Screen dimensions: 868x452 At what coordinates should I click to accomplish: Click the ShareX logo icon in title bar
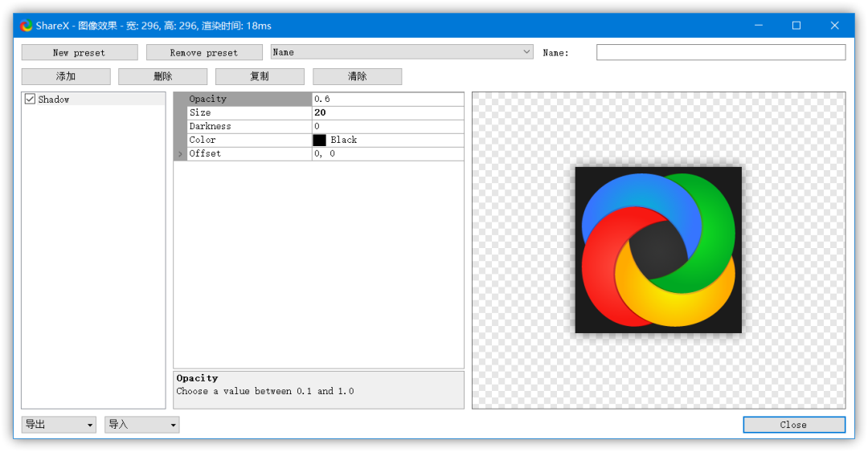27,26
